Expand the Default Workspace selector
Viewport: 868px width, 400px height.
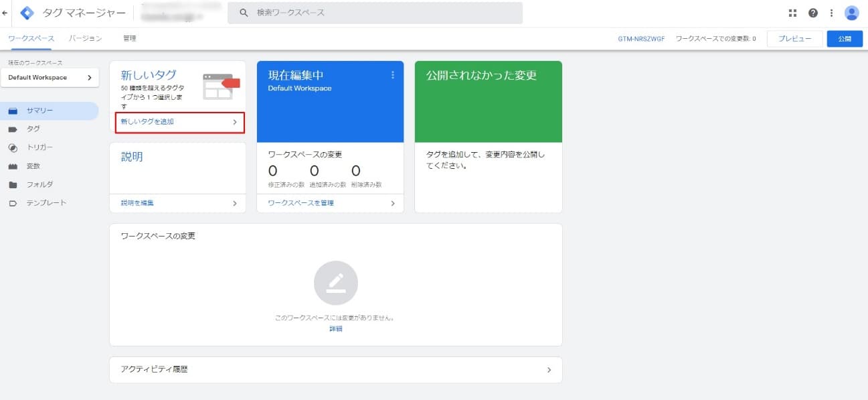pyautogui.click(x=50, y=78)
